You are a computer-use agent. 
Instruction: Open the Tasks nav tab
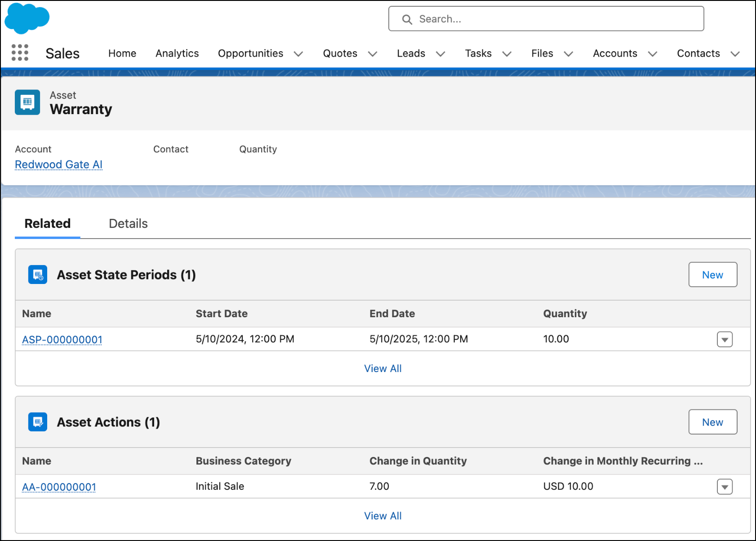tap(478, 53)
